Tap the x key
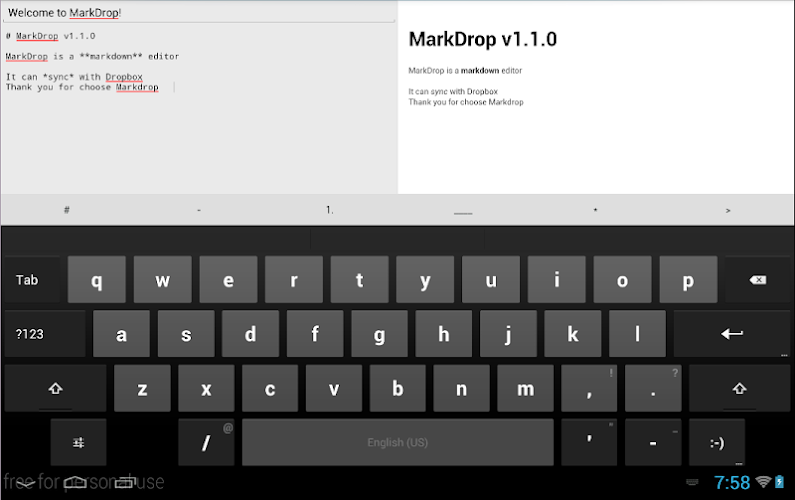The height and width of the screenshot is (500, 795). click(x=206, y=388)
